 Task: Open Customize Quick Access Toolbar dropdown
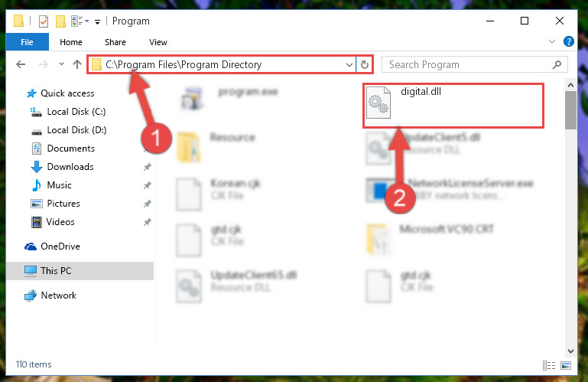pos(97,22)
